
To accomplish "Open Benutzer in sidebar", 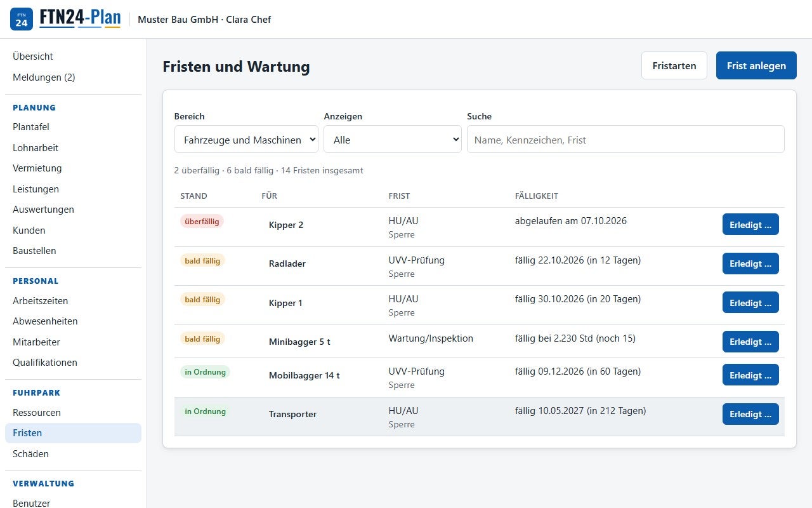I will 73,503.
